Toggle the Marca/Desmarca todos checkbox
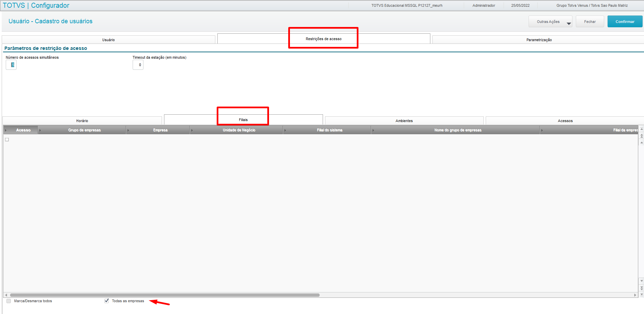The width and height of the screenshot is (644, 314). tap(9, 301)
